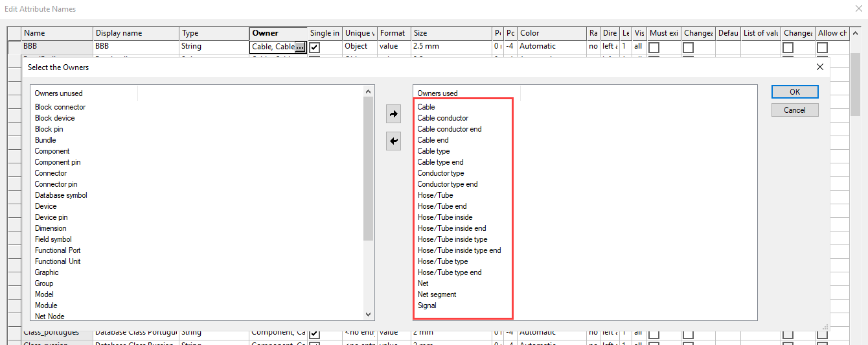Open the ellipsis button in BBB Owner cell

[x=299, y=47]
